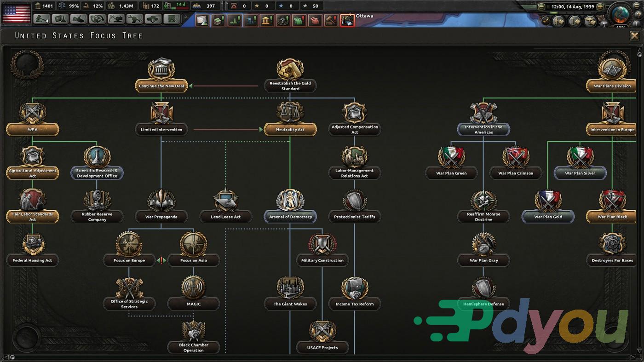The image size is (644, 362).
Task: Choose the War Plan Gray focus
Action: (483, 250)
